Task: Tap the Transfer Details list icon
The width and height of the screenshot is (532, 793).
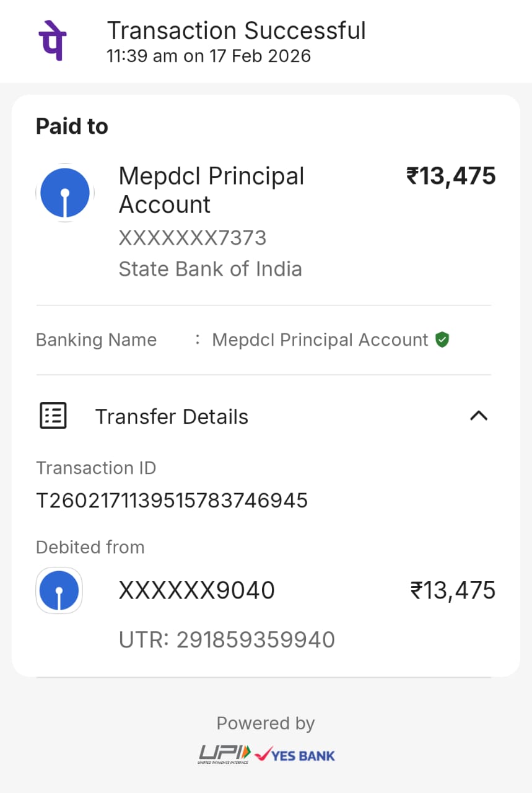Action: click(53, 416)
